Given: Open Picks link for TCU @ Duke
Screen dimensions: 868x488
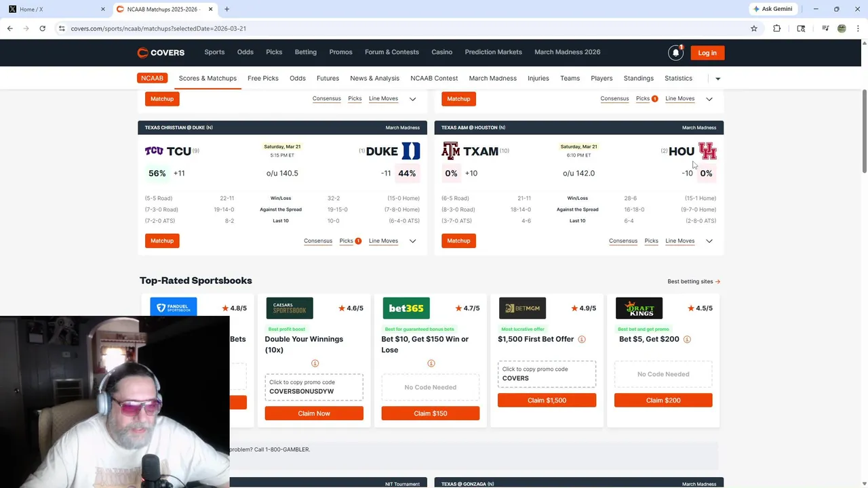Looking at the screenshot, I should 346,241.
